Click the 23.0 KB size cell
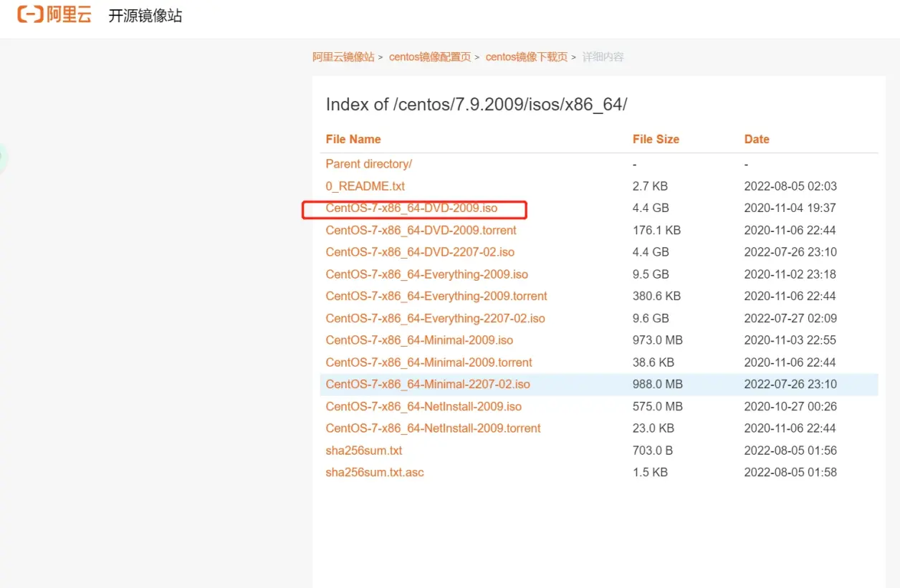The width and height of the screenshot is (900, 588). [654, 428]
